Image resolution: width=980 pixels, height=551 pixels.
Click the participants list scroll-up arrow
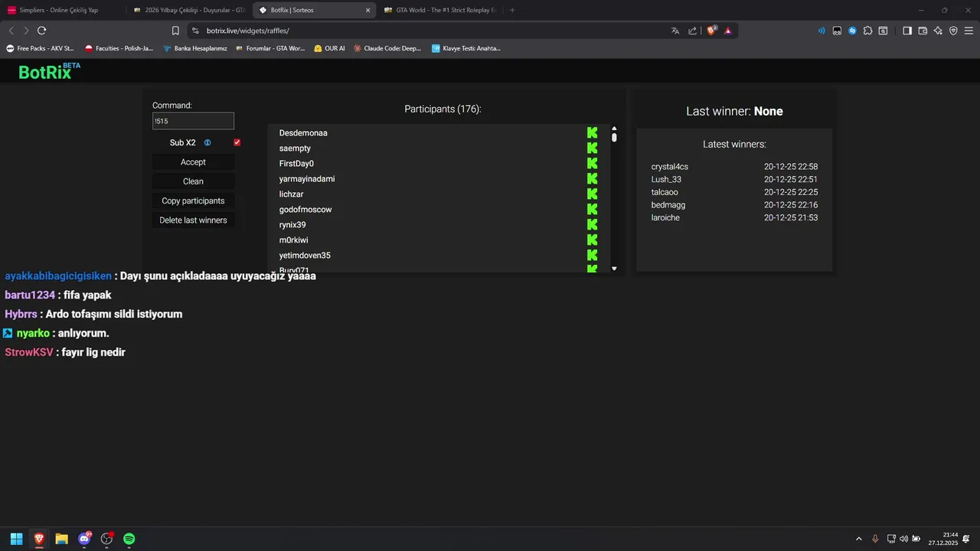point(614,129)
